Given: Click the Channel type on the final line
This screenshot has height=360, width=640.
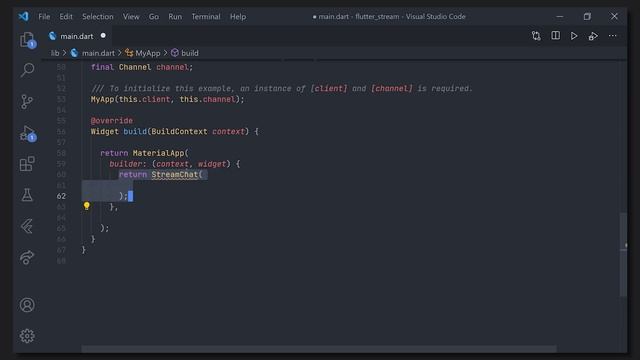Looking at the screenshot, I should tap(135, 67).
